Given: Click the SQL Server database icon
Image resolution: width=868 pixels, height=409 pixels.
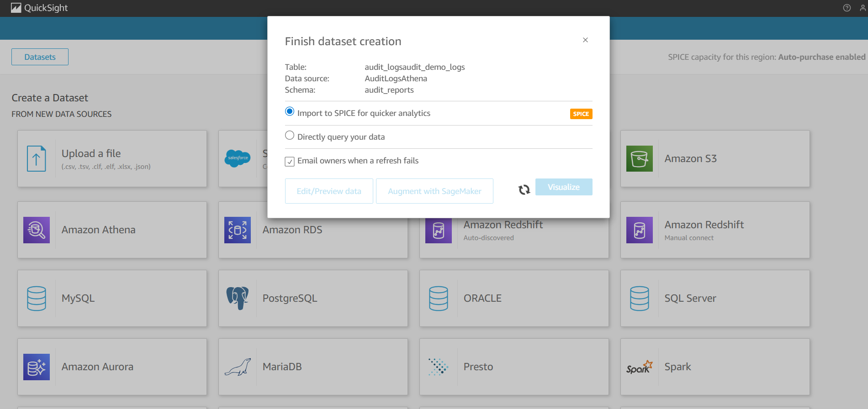Looking at the screenshot, I should 640,298.
